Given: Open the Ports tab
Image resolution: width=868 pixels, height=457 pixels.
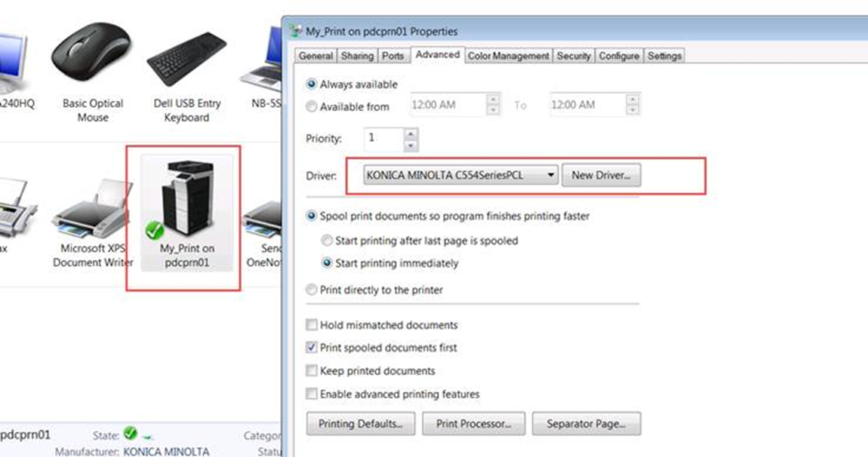Looking at the screenshot, I should (x=392, y=56).
